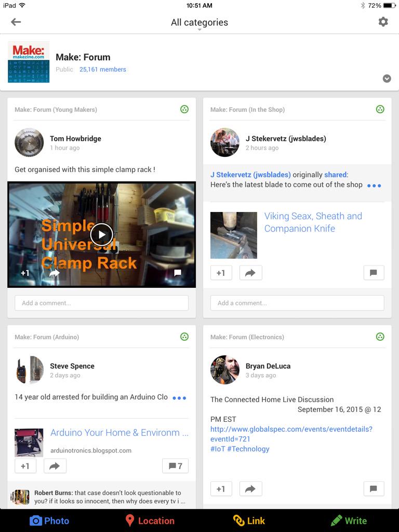Open the #Technology hashtag

coord(248,449)
